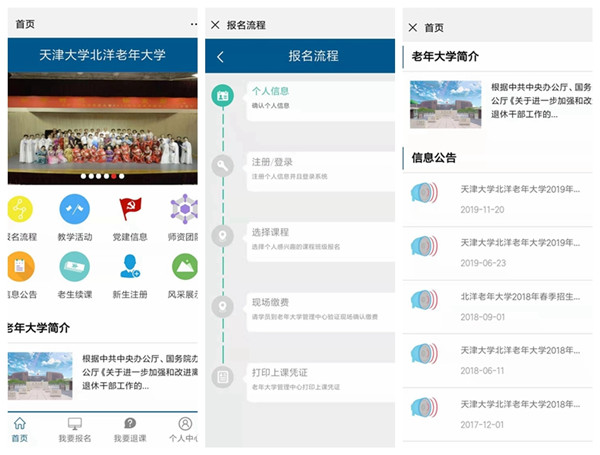Open the announcement dated 2019-11-20

[x=500, y=196]
